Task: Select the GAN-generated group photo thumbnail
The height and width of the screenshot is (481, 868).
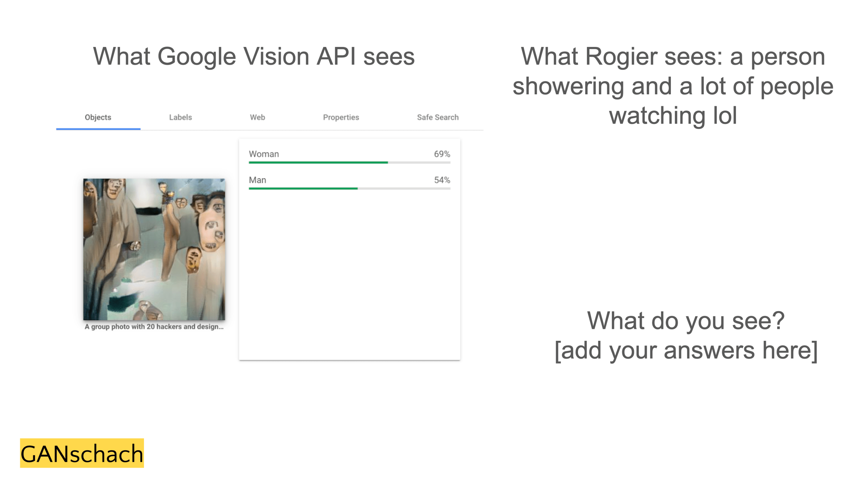Action: [x=154, y=249]
